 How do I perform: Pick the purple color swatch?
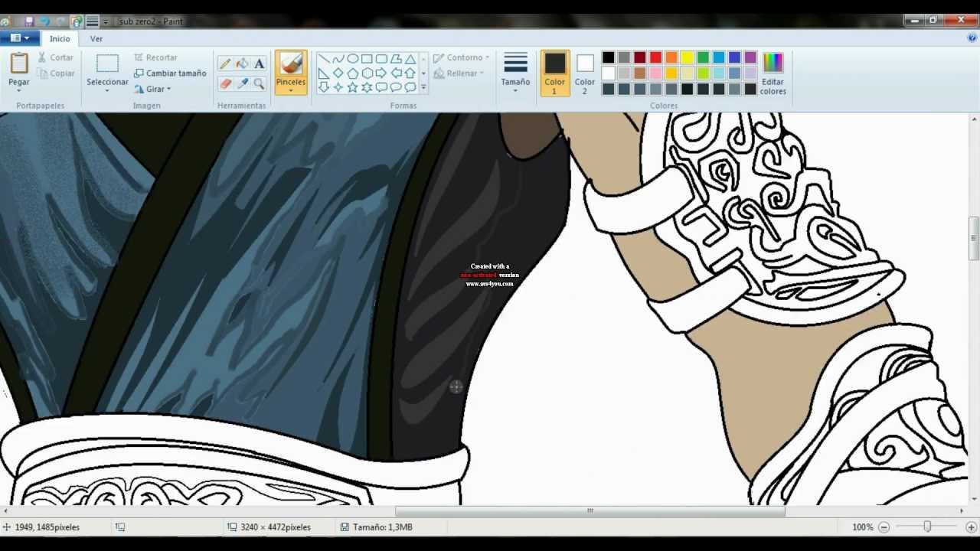coord(750,57)
